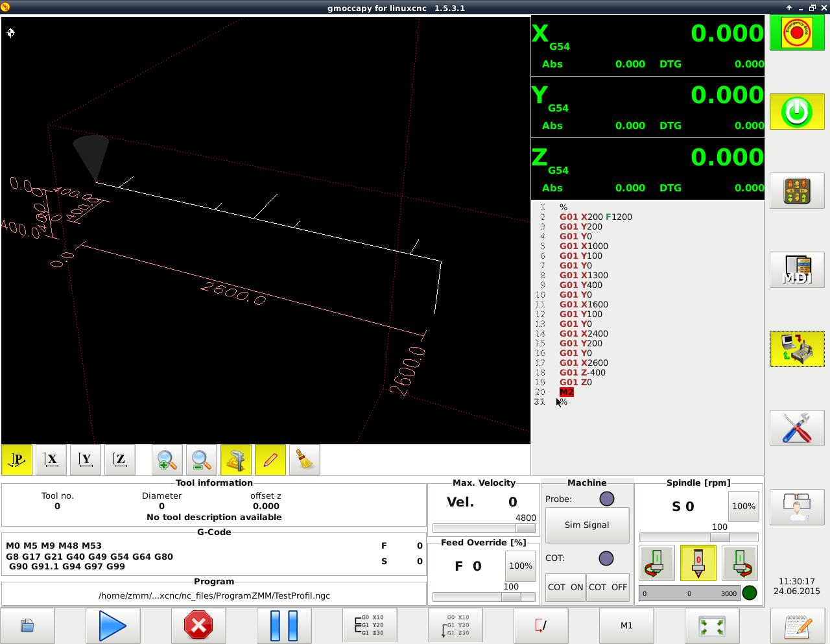
Task: Click the COT indicator LED
Action: coord(606,558)
